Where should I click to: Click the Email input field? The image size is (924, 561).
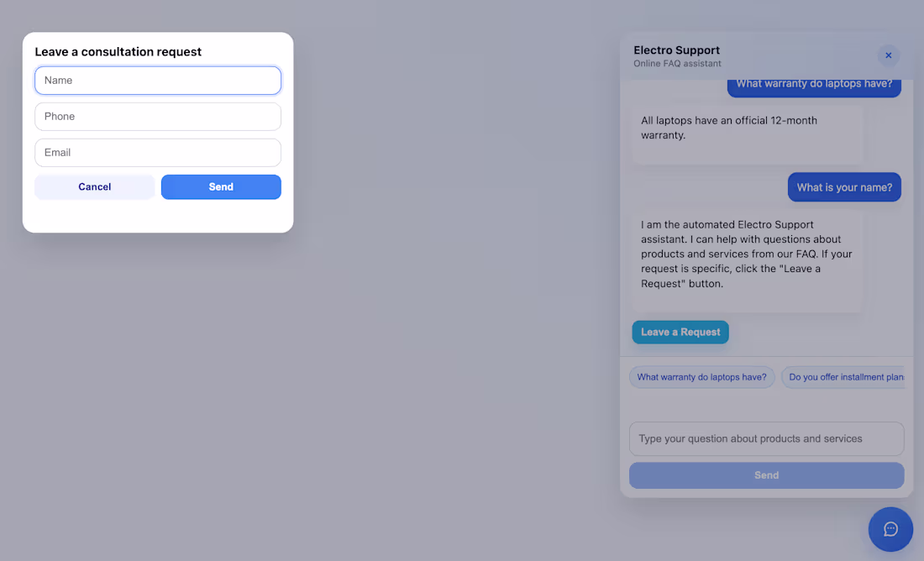click(x=157, y=152)
